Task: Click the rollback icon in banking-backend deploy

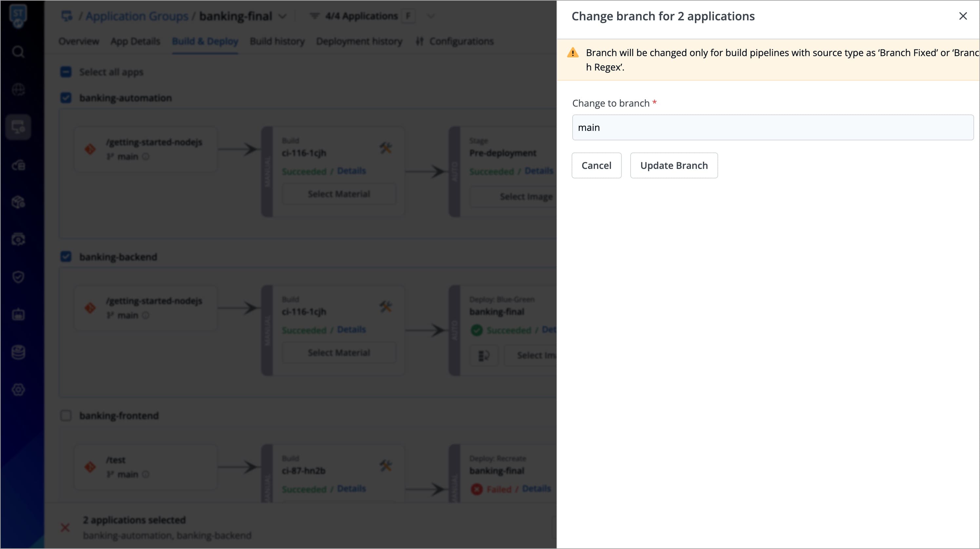Action: pos(483,355)
